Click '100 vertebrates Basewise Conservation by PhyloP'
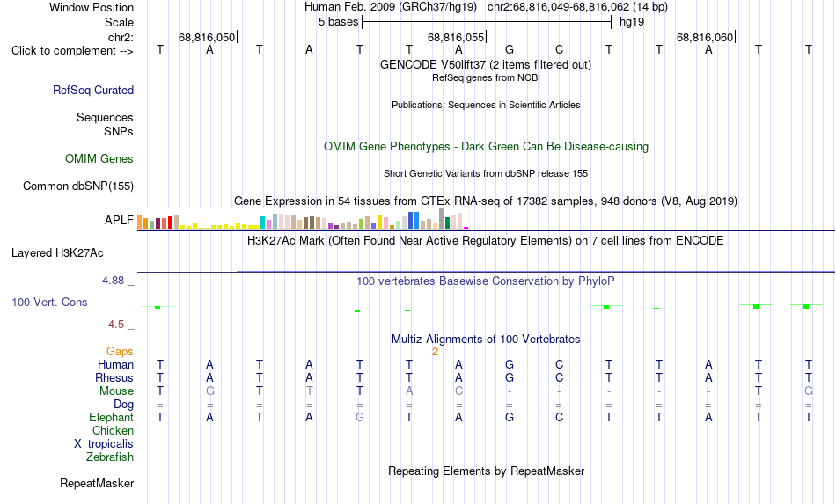 486,281
